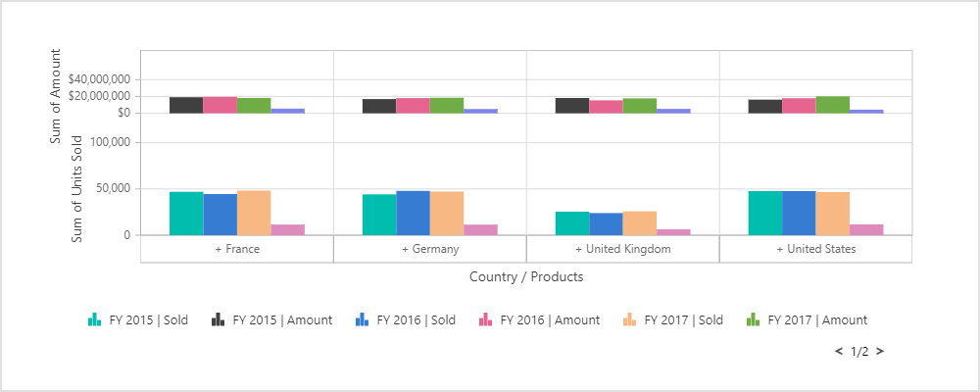This screenshot has height=392, width=980.
Task: Click the FY 2015 Sold legend icon
Action: 94,319
